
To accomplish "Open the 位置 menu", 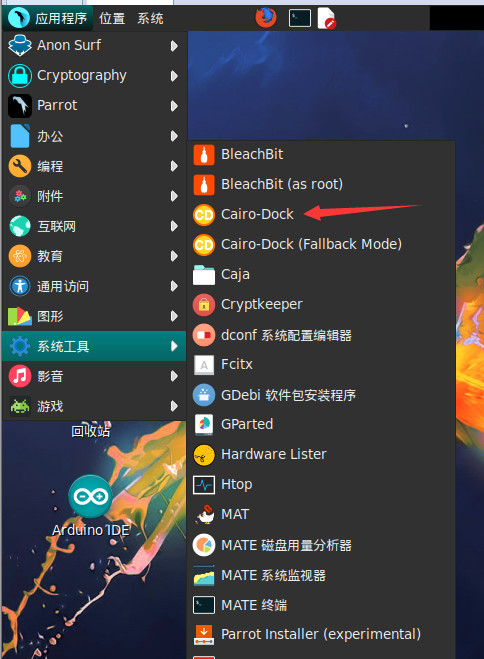I will 112,18.
